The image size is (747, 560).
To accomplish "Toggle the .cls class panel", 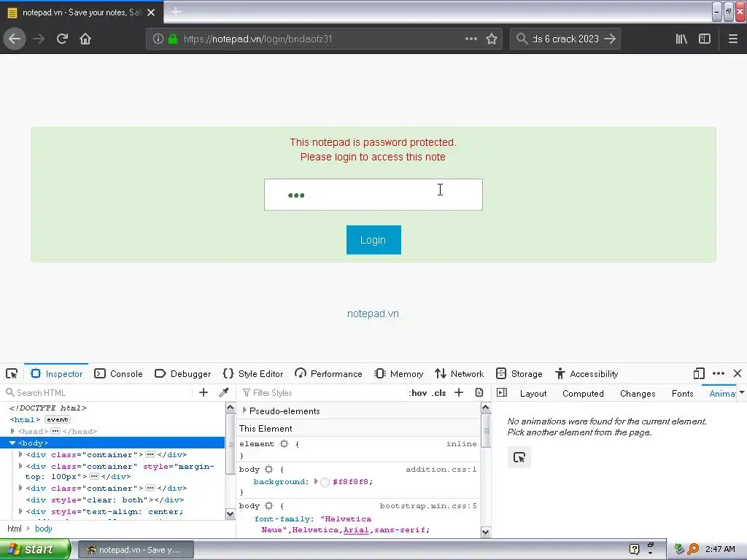I will (x=438, y=393).
